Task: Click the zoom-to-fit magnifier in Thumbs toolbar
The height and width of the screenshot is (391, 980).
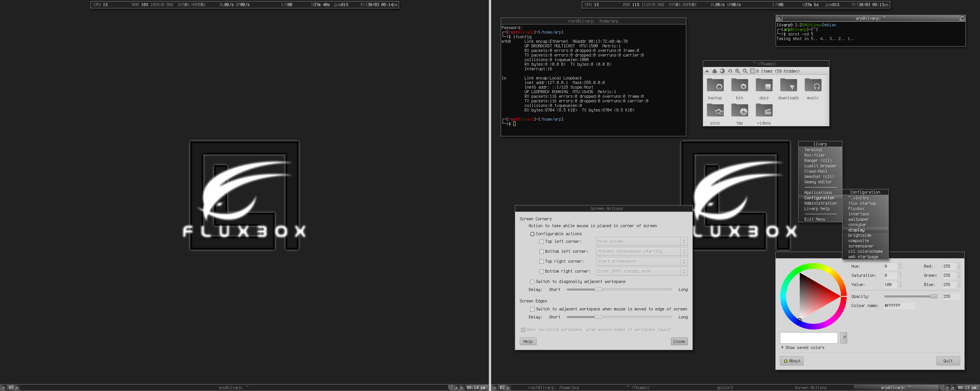Action: point(745,71)
